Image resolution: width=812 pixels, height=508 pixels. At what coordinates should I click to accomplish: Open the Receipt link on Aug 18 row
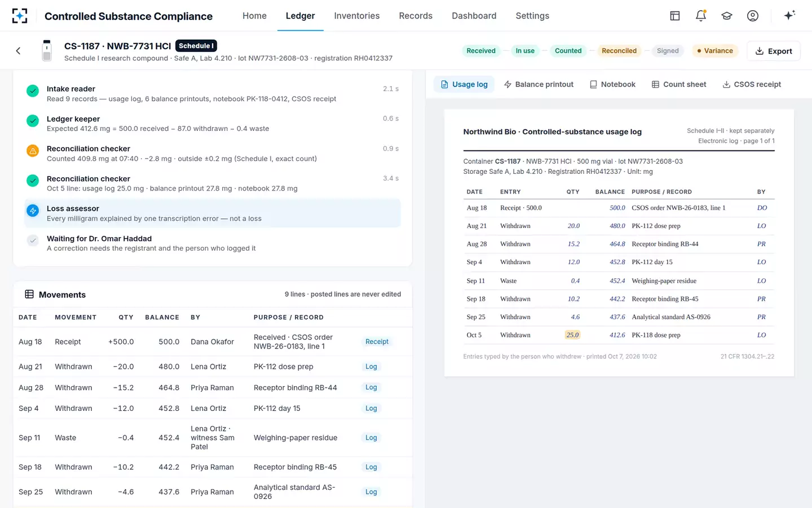coord(377,341)
